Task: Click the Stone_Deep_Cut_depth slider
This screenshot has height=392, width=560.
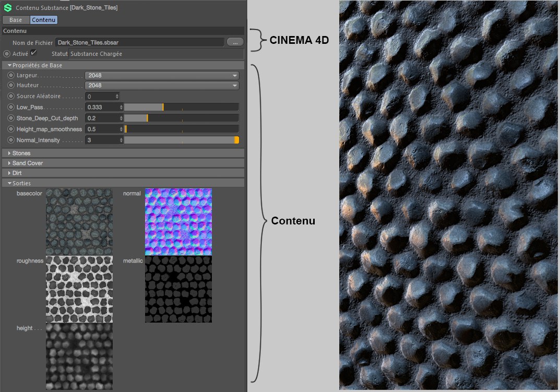Action: (x=181, y=118)
